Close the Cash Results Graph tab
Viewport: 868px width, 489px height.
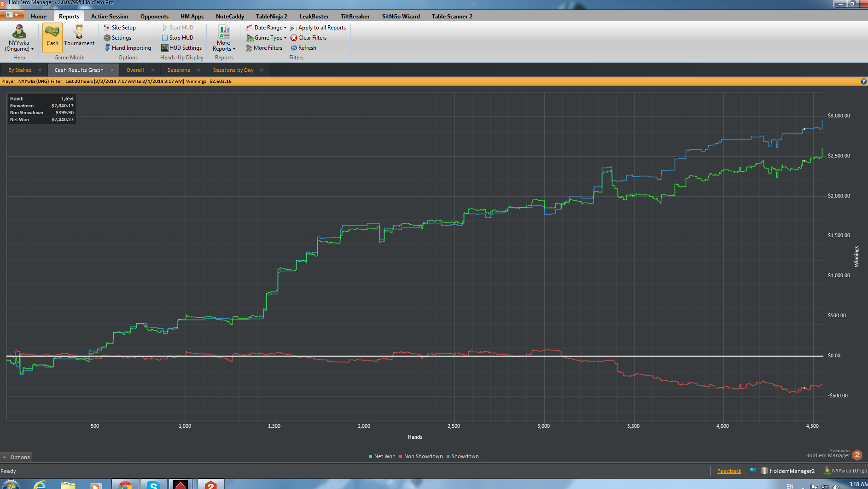[x=112, y=70]
